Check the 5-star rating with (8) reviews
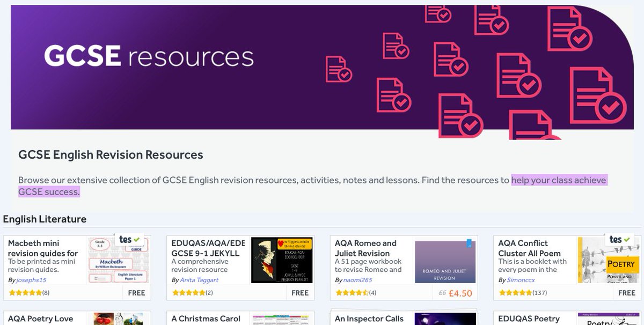This screenshot has width=644, height=325. 30,293
